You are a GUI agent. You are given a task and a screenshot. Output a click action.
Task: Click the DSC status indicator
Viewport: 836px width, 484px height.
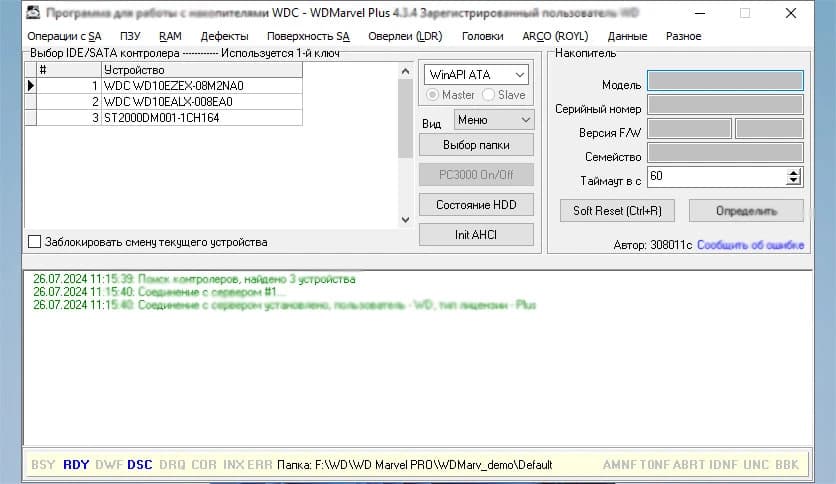pyautogui.click(x=140, y=465)
